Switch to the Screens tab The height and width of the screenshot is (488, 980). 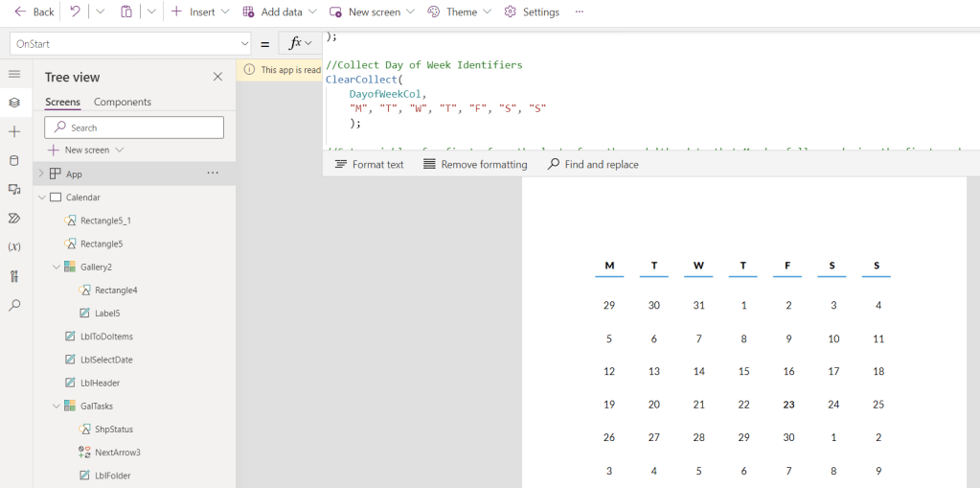pyautogui.click(x=62, y=102)
